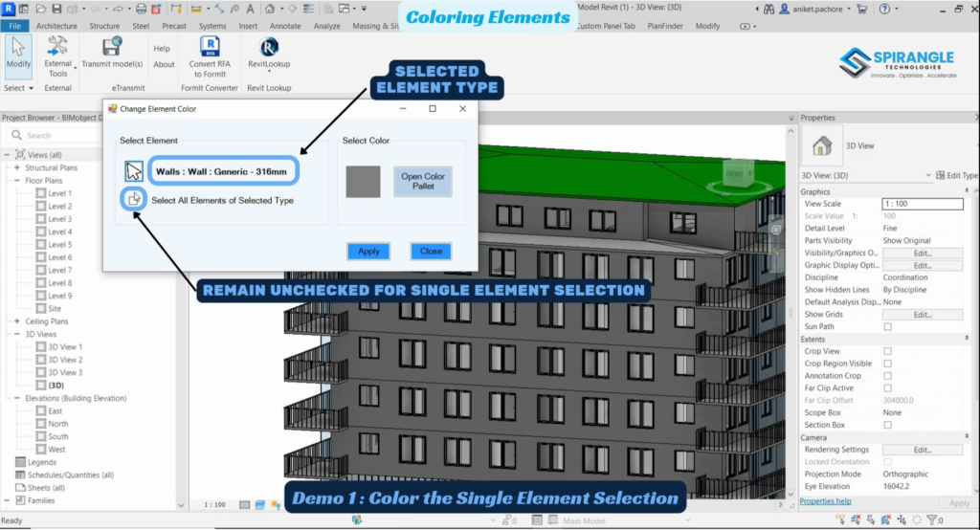
Task: Collapse the 3D Views tree node
Action: pos(17,335)
